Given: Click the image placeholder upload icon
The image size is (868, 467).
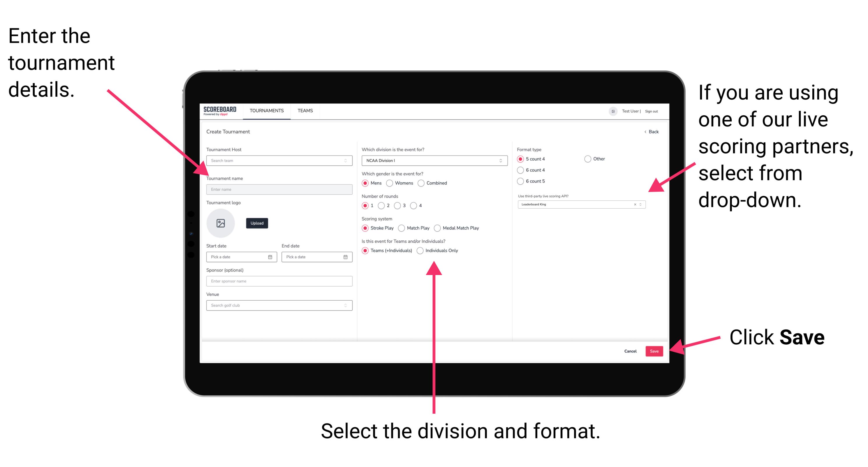Looking at the screenshot, I should [x=220, y=223].
